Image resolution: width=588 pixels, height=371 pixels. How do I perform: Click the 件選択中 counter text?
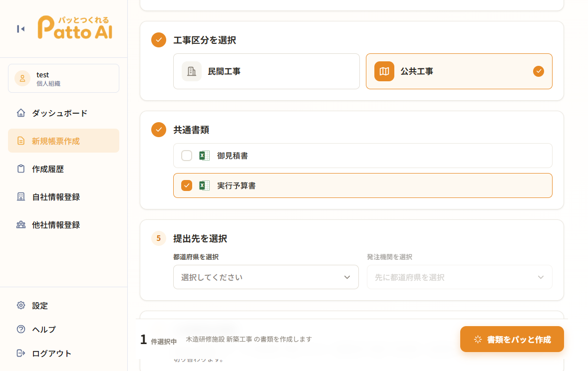point(164,342)
